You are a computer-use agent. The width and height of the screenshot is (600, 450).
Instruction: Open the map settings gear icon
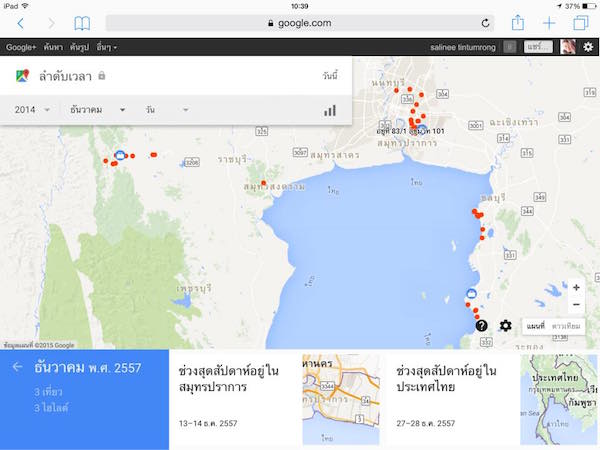pyautogui.click(x=505, y=326)
